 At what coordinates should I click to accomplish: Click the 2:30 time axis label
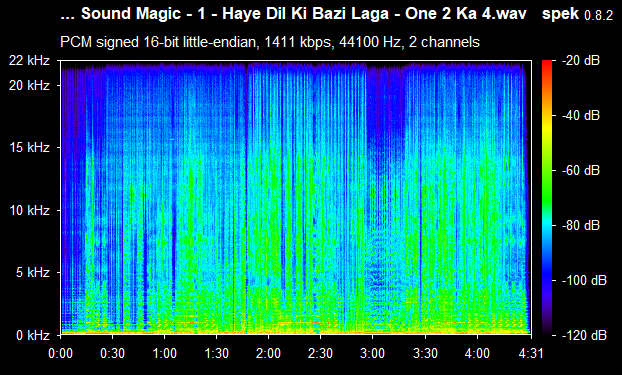(321, 353)
